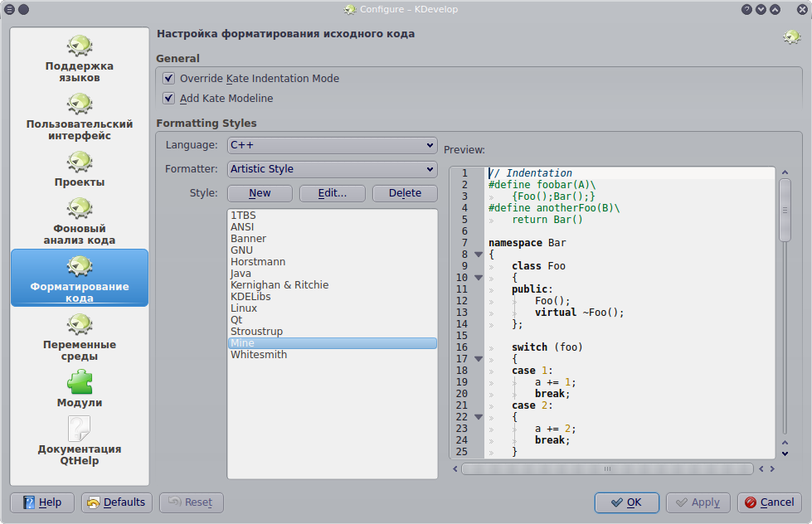Open Модули puzzle-piece icon
This screenshot has width=812, height=524.
click(80, 383)
